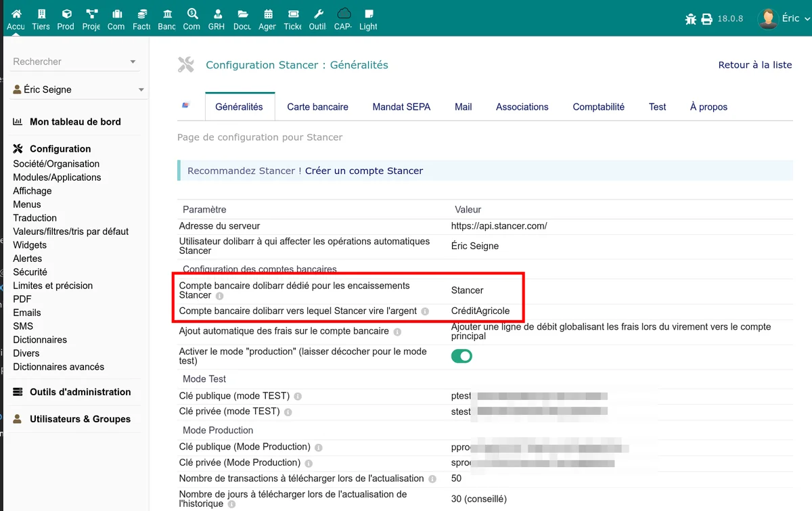The width and height of the screenshot is (812, 511).
Task: Open Traduction in sidebar
Action: (x=35, y=218)
